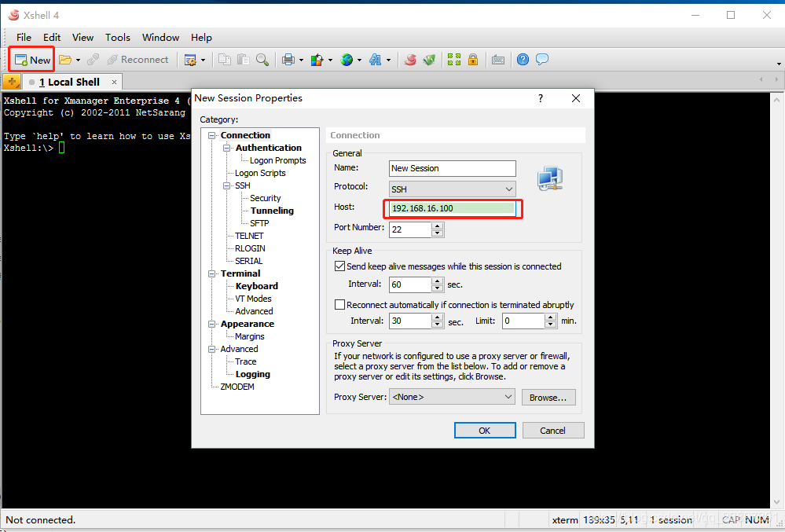This screenshot has height=532, width=785.
Task: Click the speech bubble Feedback icon
Action: point(541,60)
